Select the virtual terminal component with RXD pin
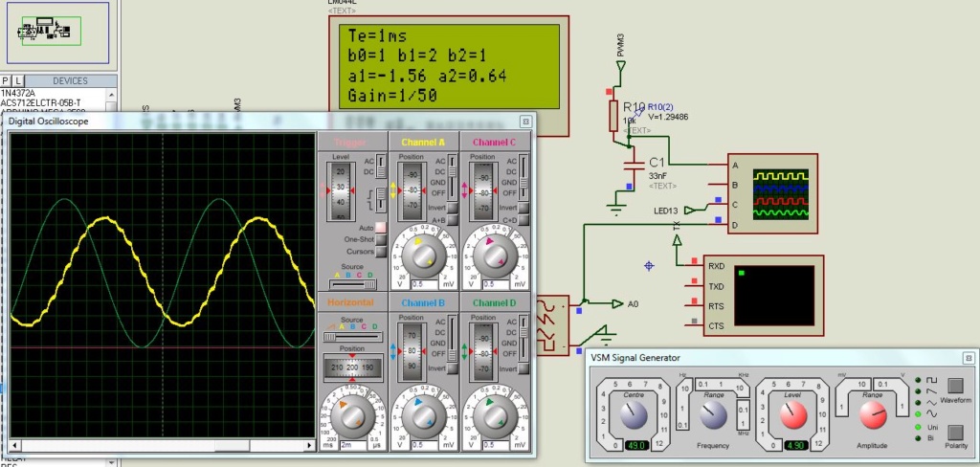Image resolution: width=980 pixels, height=467 pixels. pyautogui.click(x=764, y=295)
